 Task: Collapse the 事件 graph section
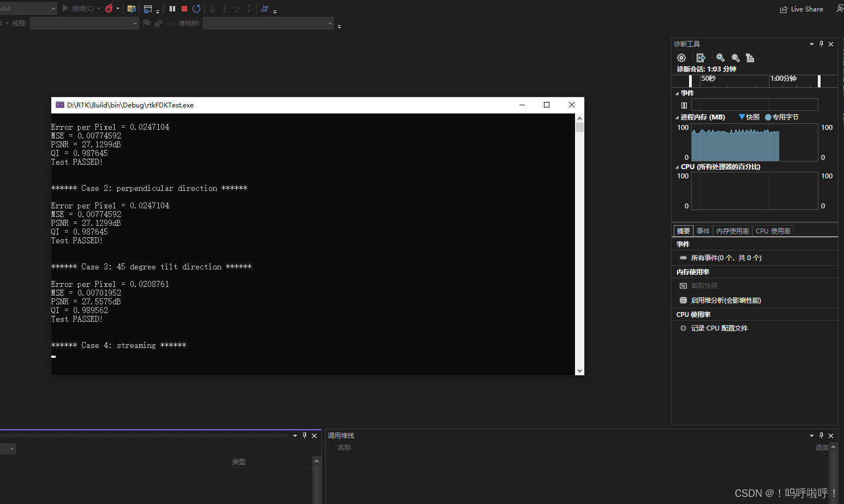[x=677, y=93]
